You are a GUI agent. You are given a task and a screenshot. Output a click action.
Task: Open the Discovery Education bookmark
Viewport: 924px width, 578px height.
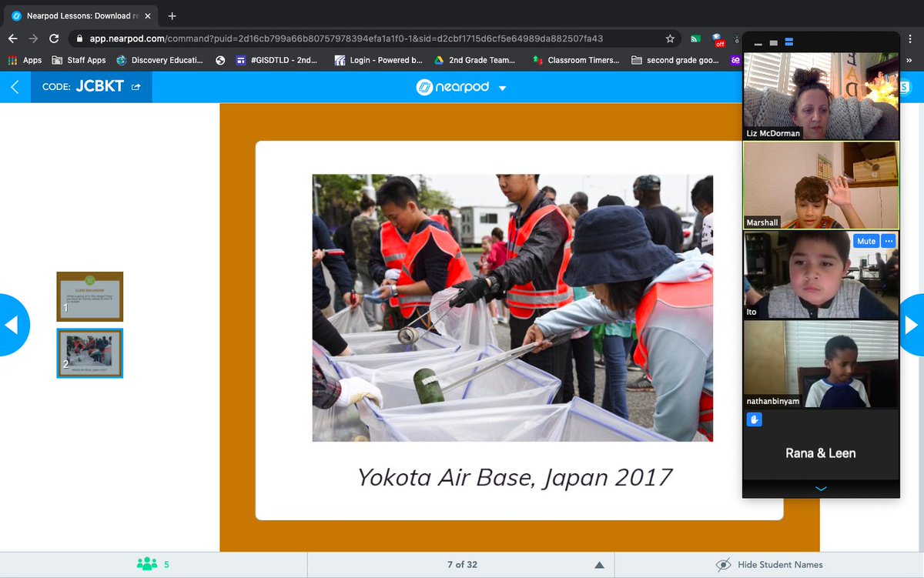(x=162, y=60)
